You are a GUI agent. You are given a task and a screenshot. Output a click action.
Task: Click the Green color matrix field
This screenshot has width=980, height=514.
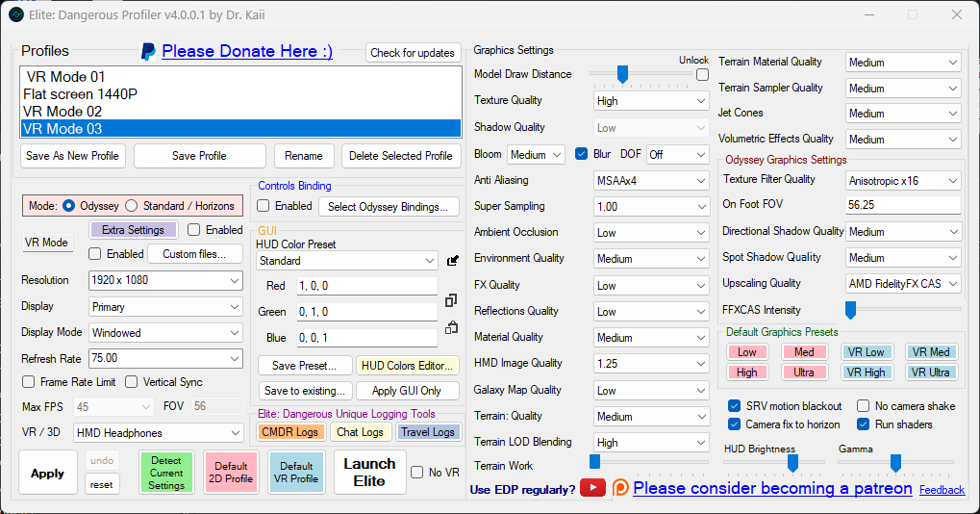click(x=366, y=312)
